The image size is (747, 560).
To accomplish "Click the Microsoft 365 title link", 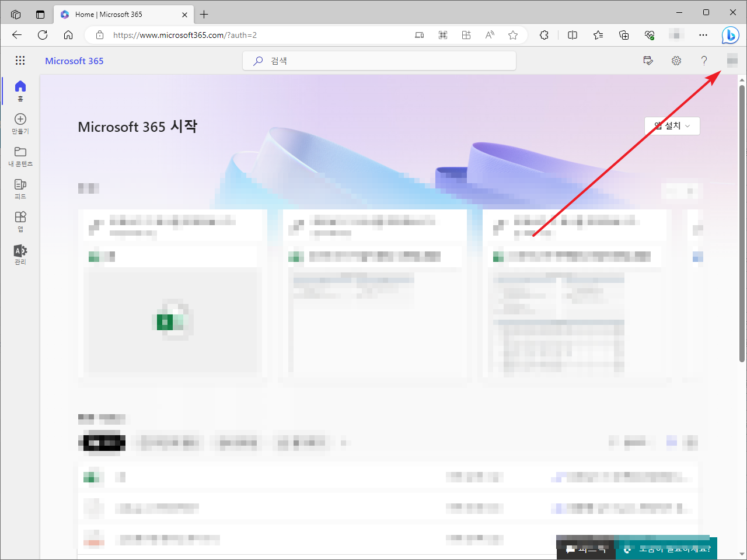I will (74, 61).
